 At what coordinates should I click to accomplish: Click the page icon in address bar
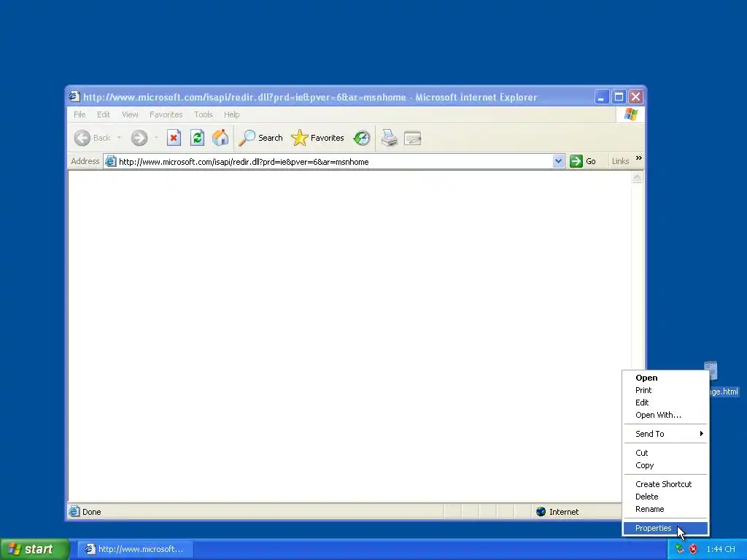(111, 161)
